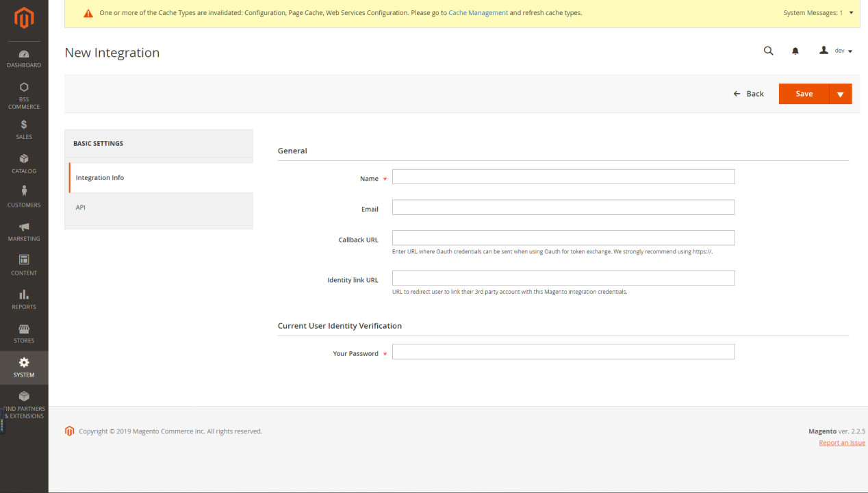Click the Save button
Image resolution: width=868 pixels, height=493 pixels.
click(804, 94)
